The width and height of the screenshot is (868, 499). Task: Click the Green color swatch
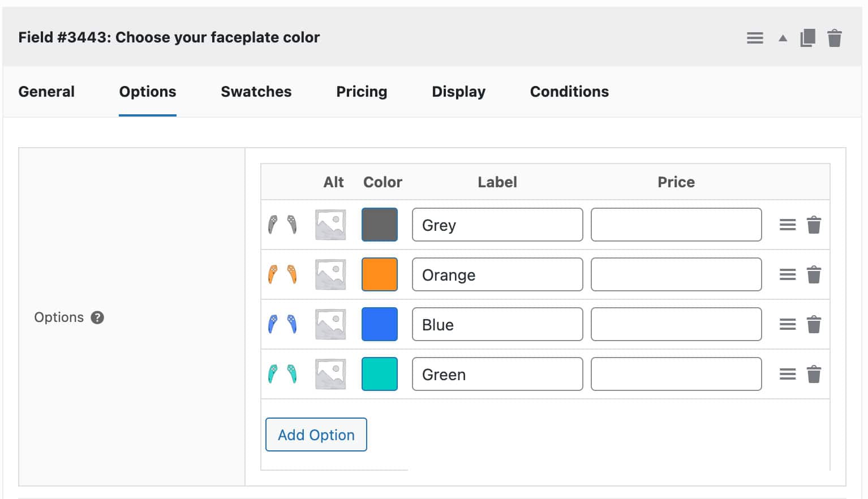pyautogui.click(x=379, y=374)
